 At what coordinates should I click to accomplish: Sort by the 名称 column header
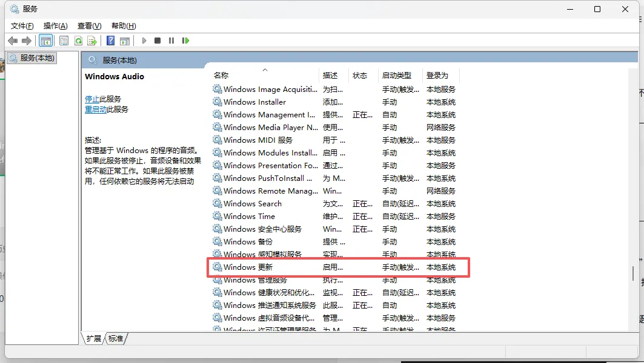[x=265, y=76]
